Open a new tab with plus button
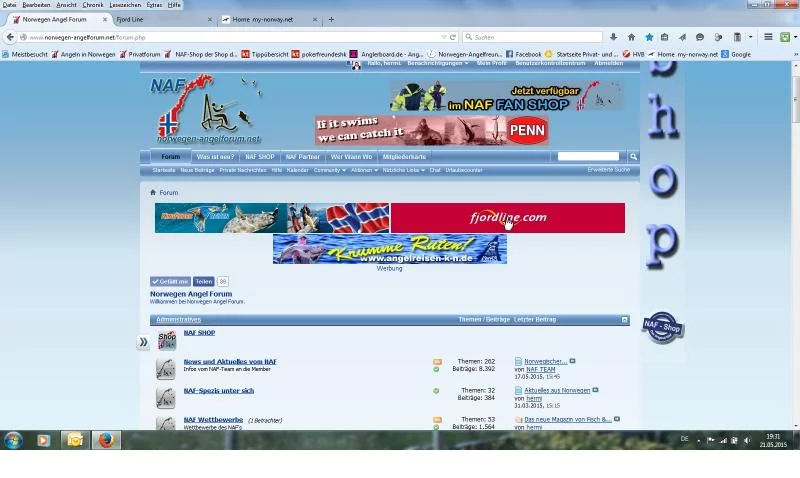800x478 pixels. (x=331, y=19)
